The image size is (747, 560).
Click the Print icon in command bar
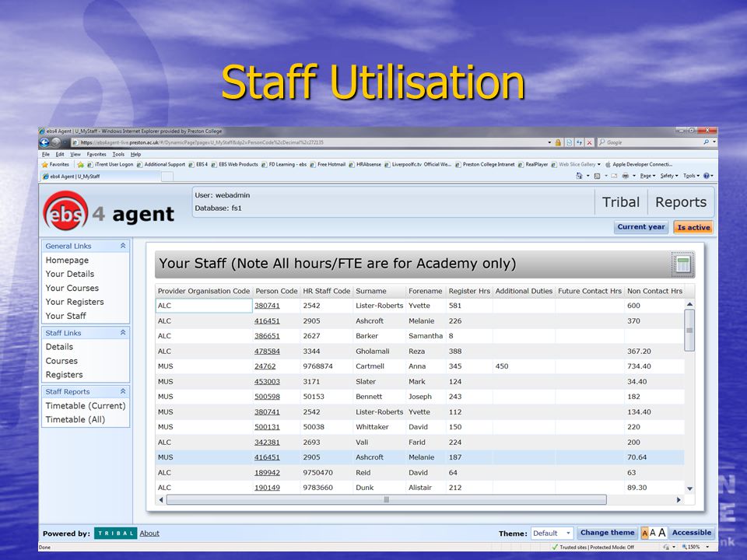click(x=625, y=176)
